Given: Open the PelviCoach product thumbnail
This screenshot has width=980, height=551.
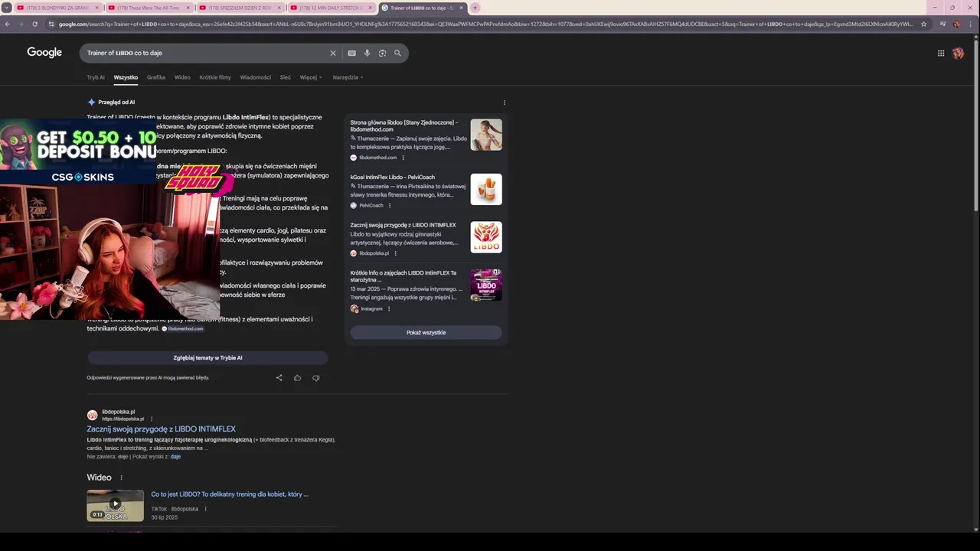Looking at the screenshot, I should click(486, 190).
